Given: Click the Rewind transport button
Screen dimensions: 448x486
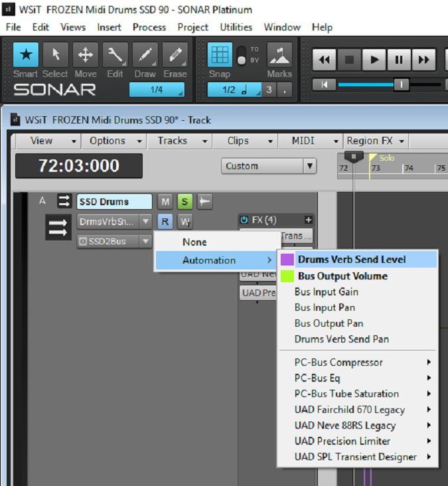Looking at the screenshot, I should point(324,60).
